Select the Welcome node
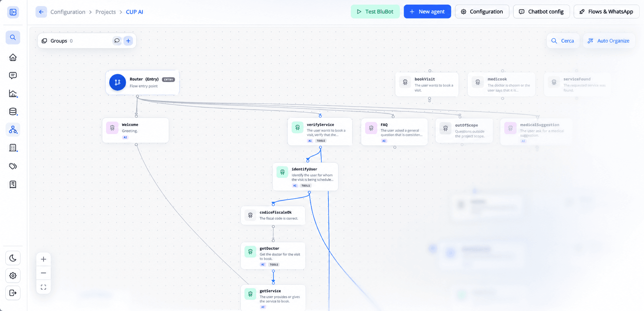644x311 pixels. [x=136, y=130]
